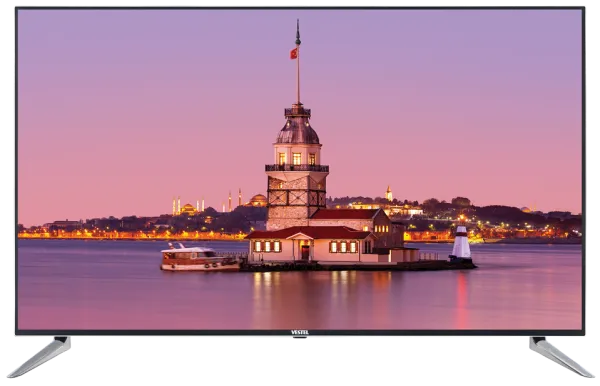Click the white lighthouse beacon

tap(460, 243)
